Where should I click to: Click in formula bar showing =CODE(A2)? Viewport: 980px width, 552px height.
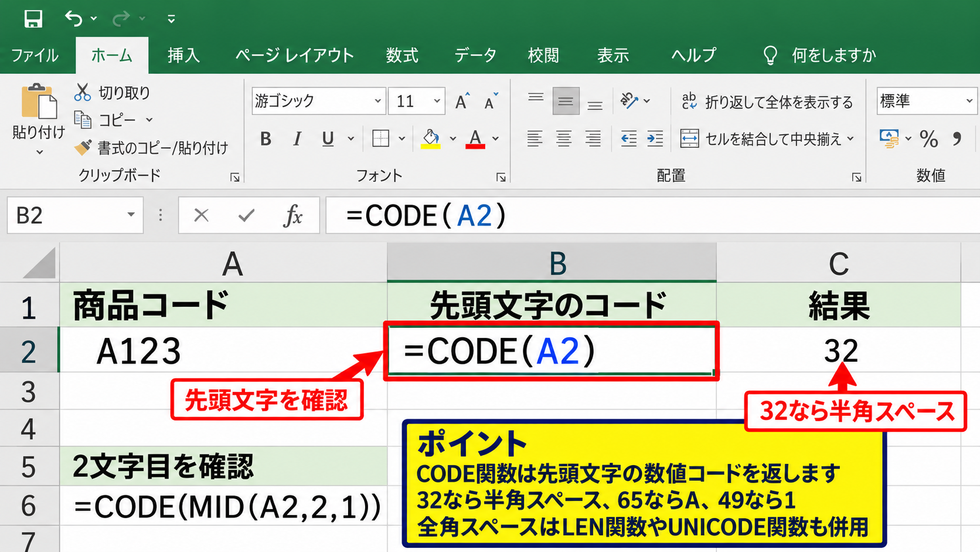(x=652, y=216)
